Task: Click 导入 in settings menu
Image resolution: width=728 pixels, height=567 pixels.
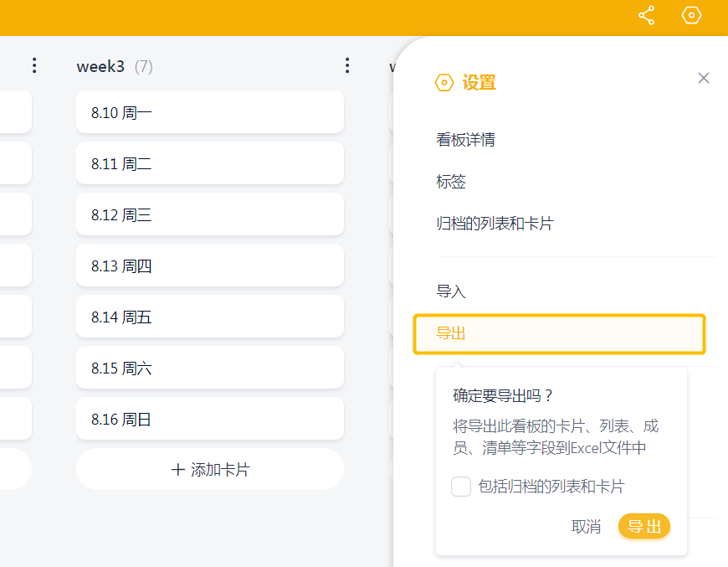Action: (x=451, y=291)
